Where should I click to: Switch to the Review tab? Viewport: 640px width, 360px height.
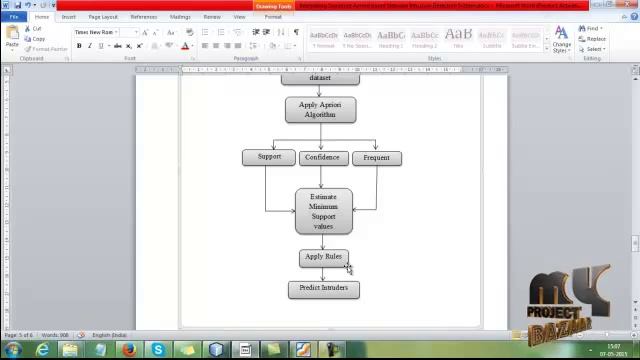[x=212, y=17]
